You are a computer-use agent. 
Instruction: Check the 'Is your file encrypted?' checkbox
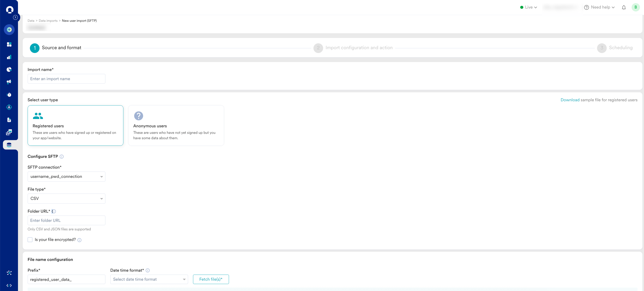pos(30,240)
